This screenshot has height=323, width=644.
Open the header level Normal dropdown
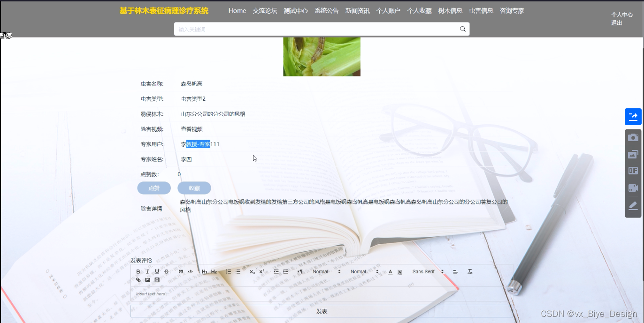click(x=365, y=271)
